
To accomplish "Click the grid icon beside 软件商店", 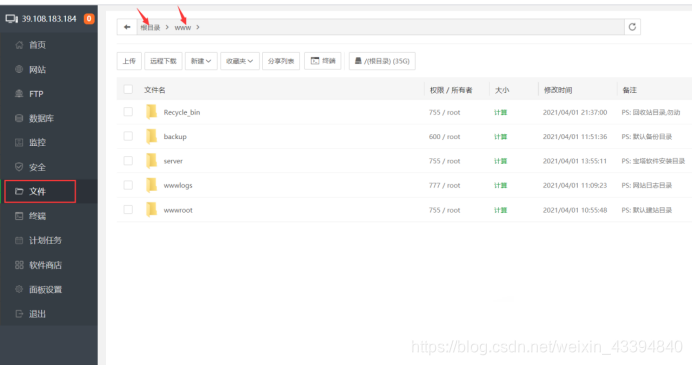I will click(x=19, y=265).
